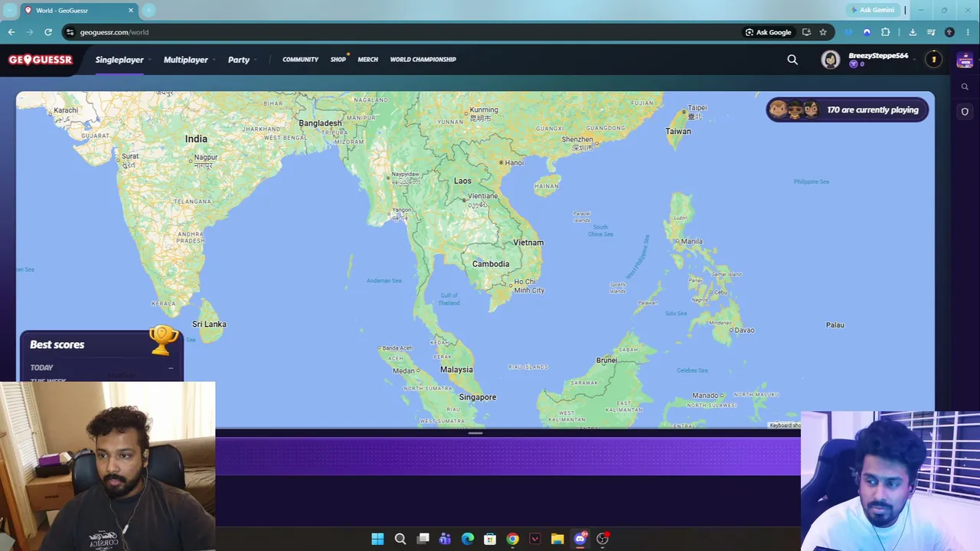
Task: Click the Karachi label on the map
Action: pos(66,110)
